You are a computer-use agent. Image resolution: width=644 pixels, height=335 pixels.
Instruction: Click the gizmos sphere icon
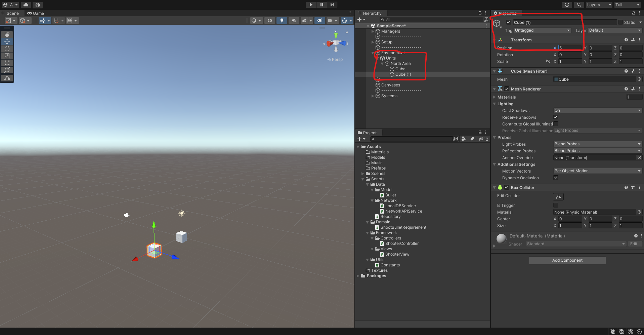tap(344, 21)
